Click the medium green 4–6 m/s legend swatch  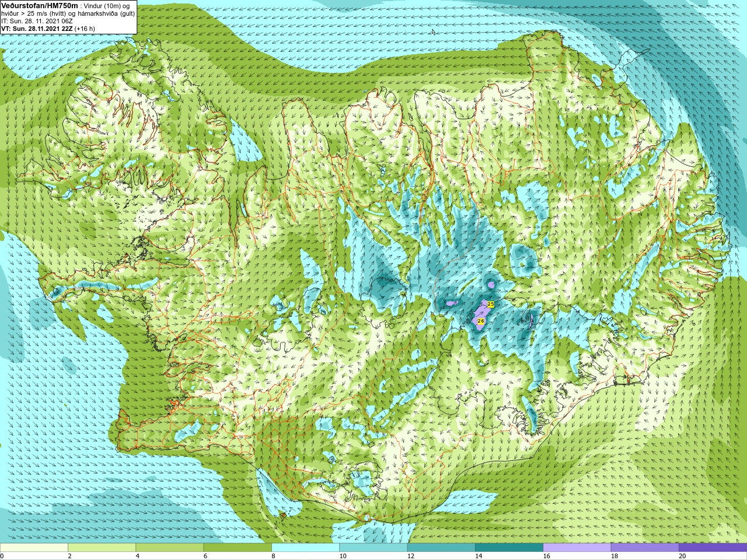170,548
